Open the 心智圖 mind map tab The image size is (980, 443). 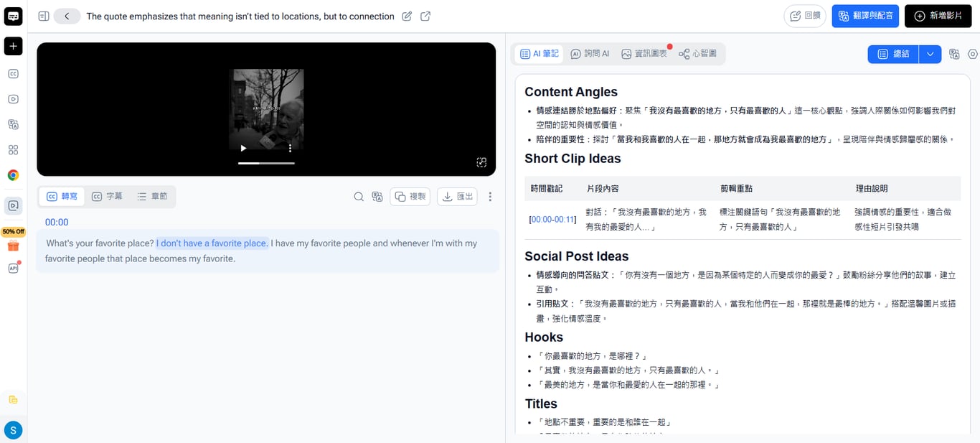point(698,54)
